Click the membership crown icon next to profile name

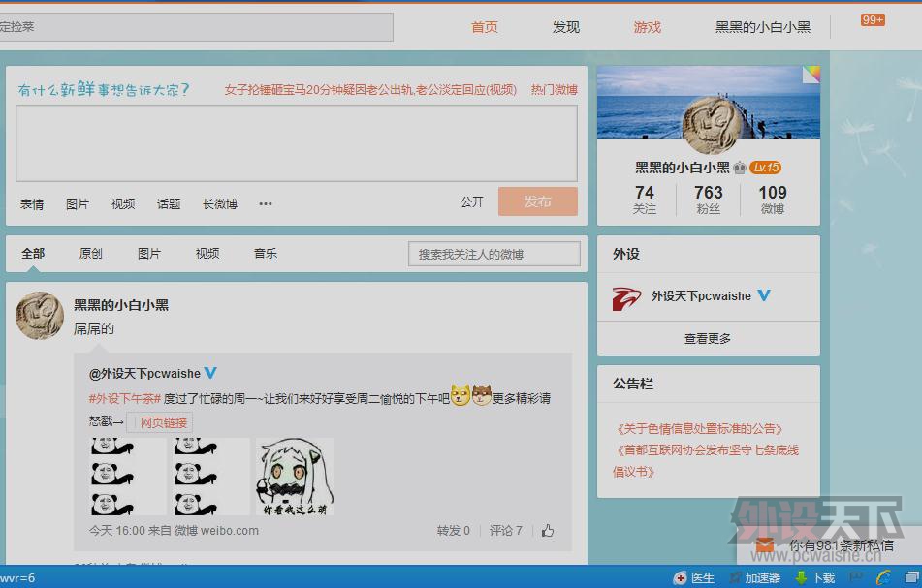[739, 168]
